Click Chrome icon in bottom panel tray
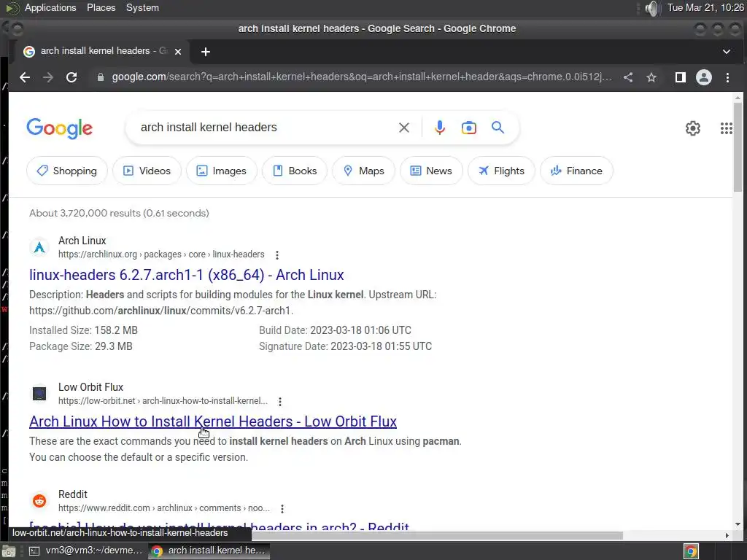Image resolution: width=747 pixels, height=560 pixels. 692,551
